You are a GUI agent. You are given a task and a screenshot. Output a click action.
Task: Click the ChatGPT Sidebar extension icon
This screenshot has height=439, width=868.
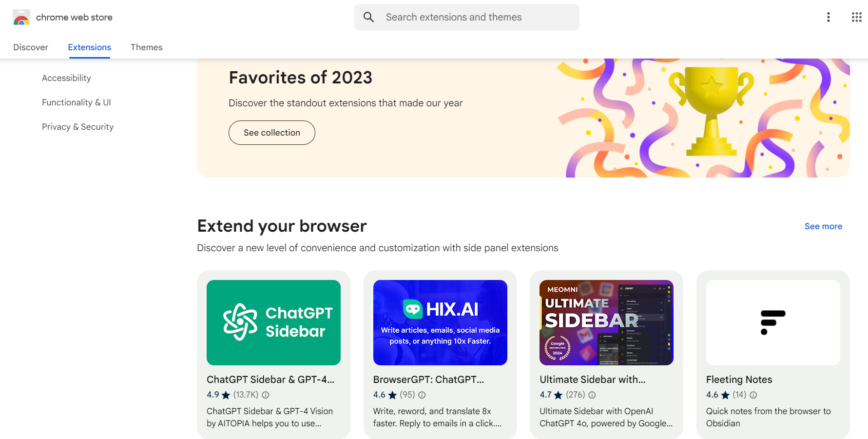coord(273,322)
